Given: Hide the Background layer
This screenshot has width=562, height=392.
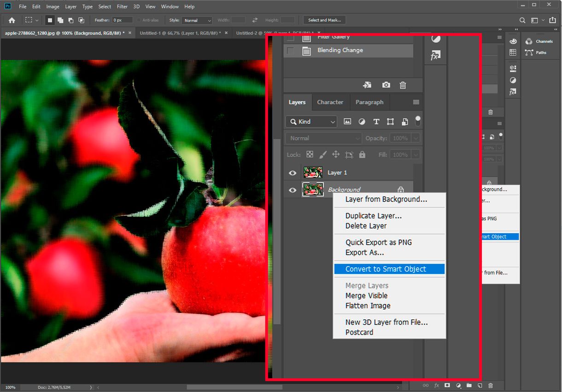Looking at the screenshot, I should pyautogui.click(x=292, y=190).
